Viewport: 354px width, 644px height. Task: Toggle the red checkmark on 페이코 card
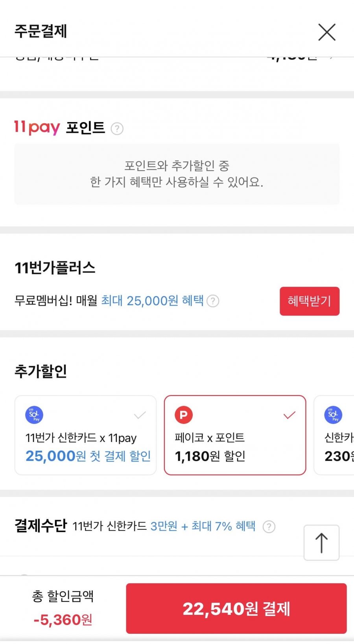pyautogui.click(x=289, y=415)
